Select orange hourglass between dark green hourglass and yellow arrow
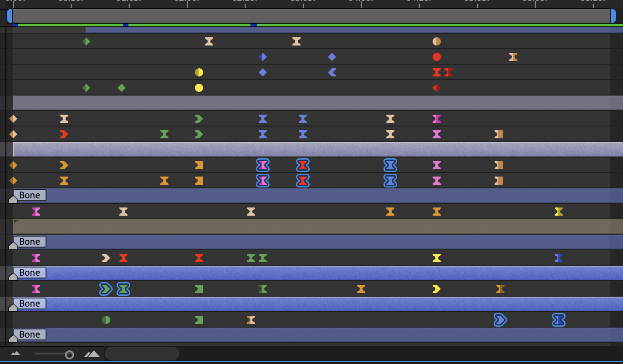Viewport: 623px width, 364px height. [x=361, y=289]
